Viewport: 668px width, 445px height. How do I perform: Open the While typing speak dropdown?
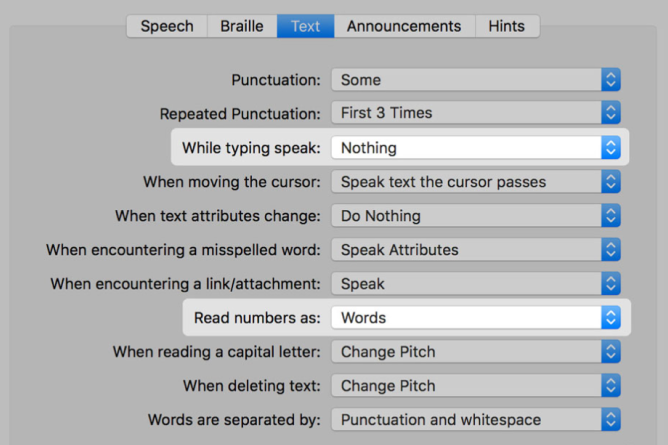pos(476,148)
